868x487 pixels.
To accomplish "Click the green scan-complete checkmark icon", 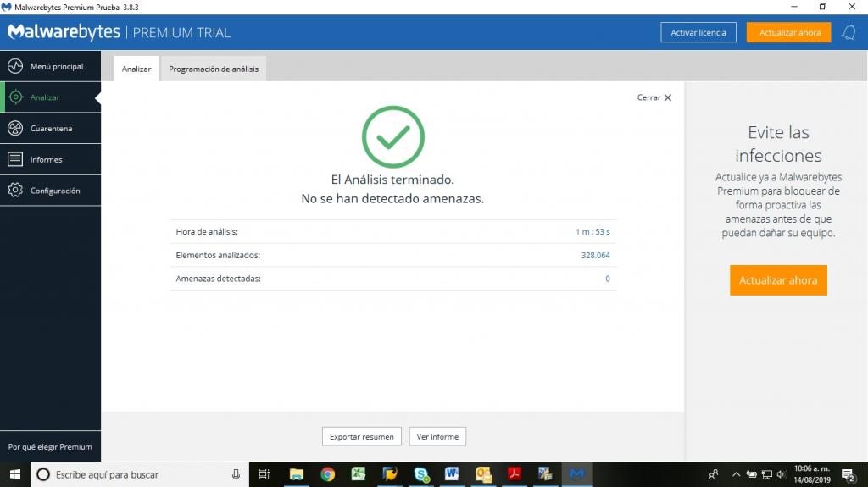I will point(393,136).
